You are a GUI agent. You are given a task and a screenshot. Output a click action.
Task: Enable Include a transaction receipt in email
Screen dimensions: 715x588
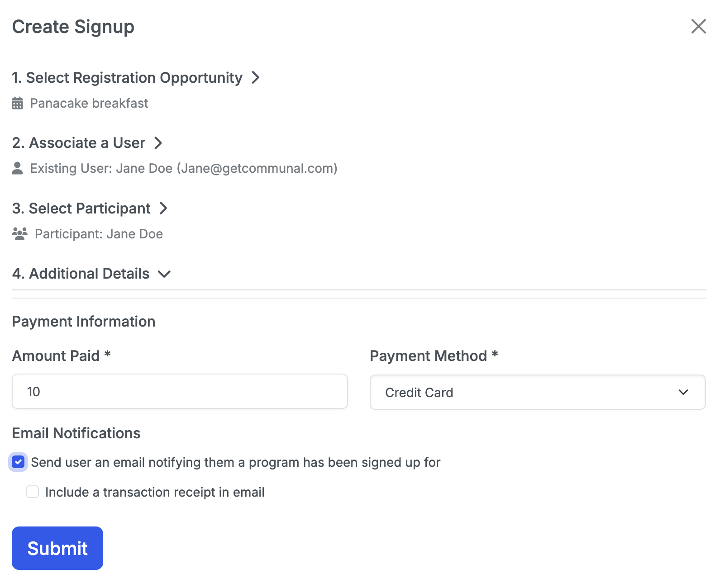[x=33, y=492]
